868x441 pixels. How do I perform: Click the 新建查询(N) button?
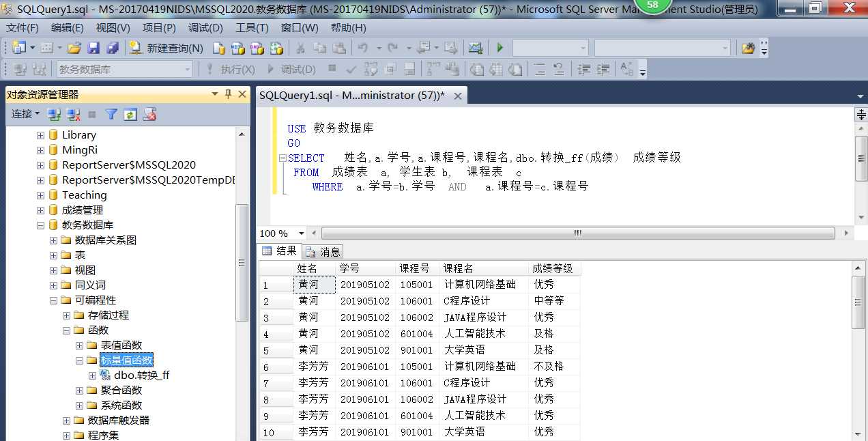point(167,48)
